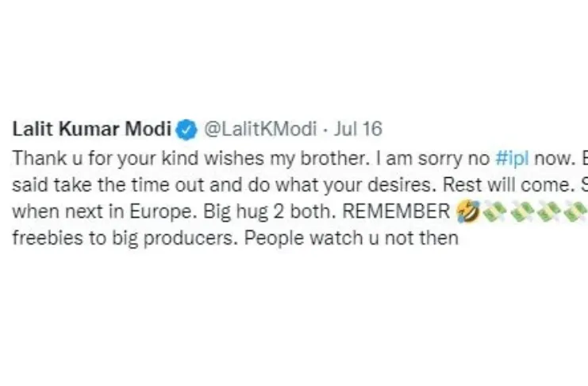Click the text "Thank u for your kind wishes"
The image size is (588, 386).
pyautogui.click(x=139, y=159)
